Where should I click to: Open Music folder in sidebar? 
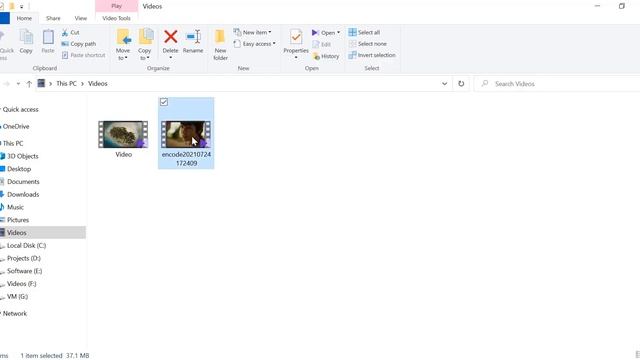coord(15,207)
